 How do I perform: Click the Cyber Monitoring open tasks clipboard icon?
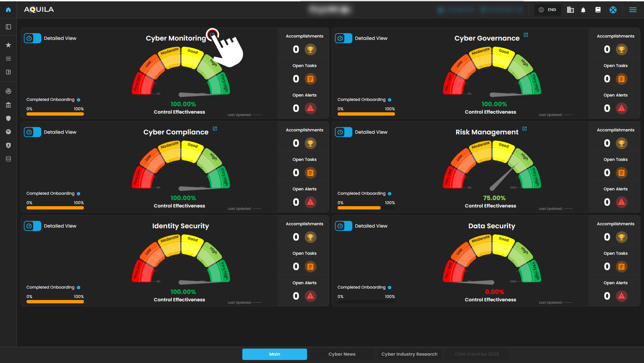(x=310, y=79)
